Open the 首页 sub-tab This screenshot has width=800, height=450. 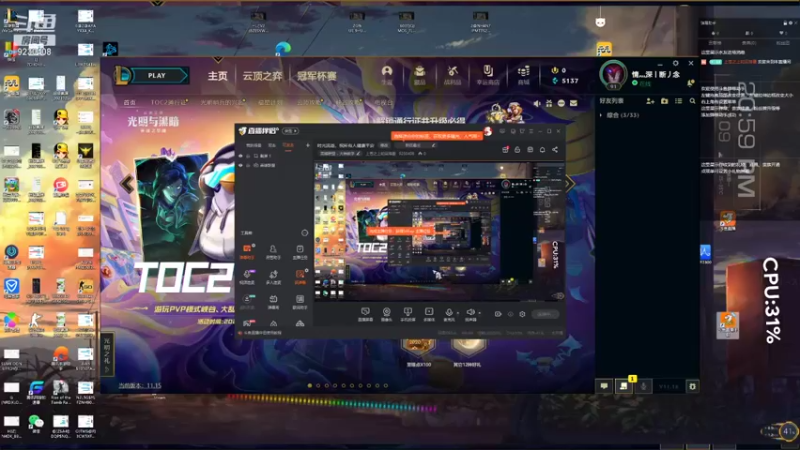[130, 102]
